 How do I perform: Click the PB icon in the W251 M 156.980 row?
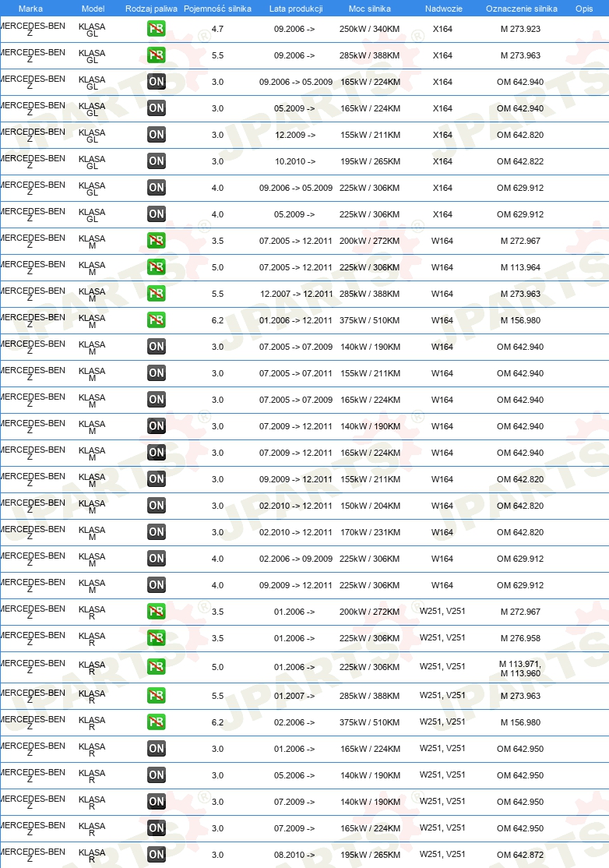(x=157, y=722)
